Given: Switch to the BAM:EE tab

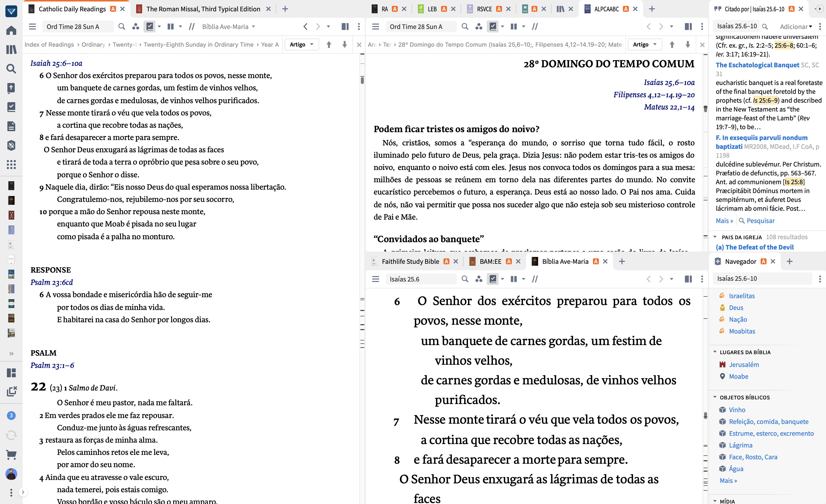Looking at the screenshot, I should (490, 262).
